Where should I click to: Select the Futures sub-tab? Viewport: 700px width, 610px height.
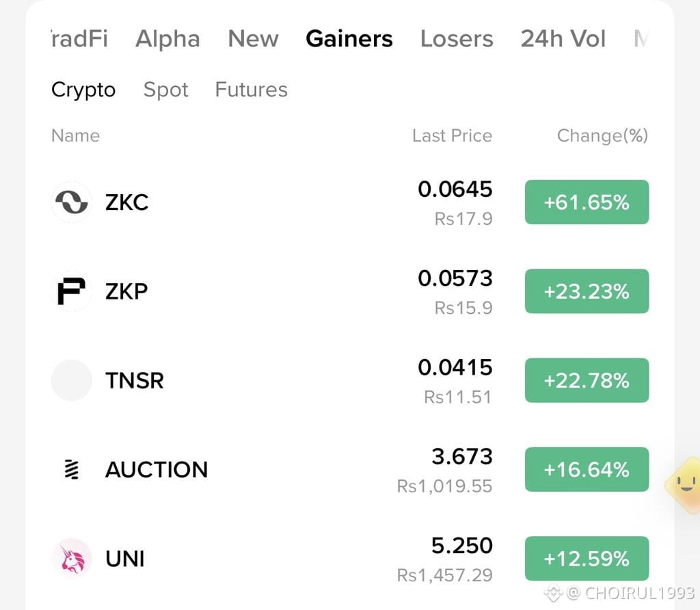coord(252,90)
